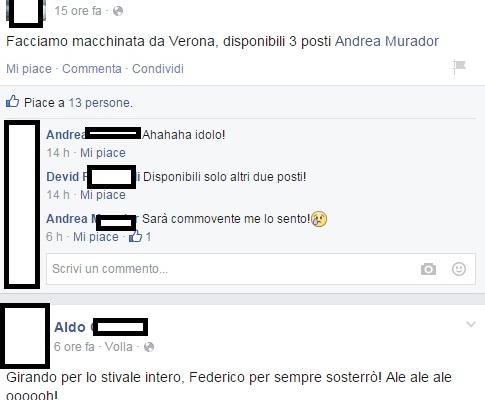Like the Sarà commovente comment via Mi piace
This screenshot has width=485, height=400.
96,237
